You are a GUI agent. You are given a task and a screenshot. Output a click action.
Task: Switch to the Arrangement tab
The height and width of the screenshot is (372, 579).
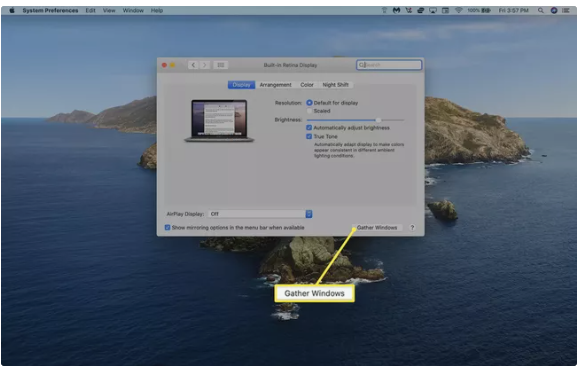coord(275,85)
